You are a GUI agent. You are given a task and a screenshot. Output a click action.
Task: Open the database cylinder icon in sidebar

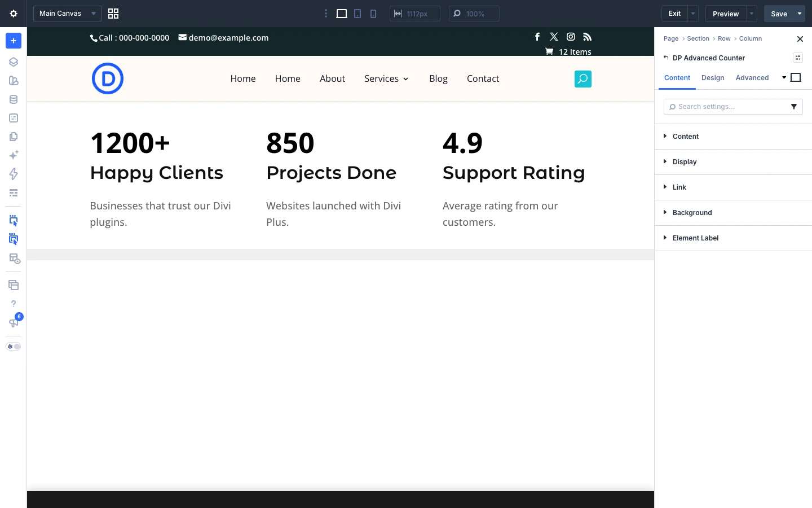pyautogui.click(x=14, y=99)
